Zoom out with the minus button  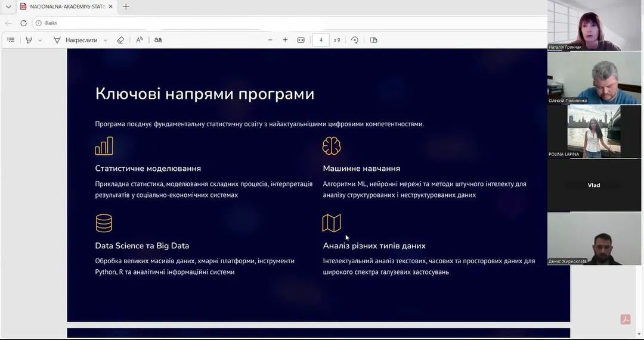point(270,40)
